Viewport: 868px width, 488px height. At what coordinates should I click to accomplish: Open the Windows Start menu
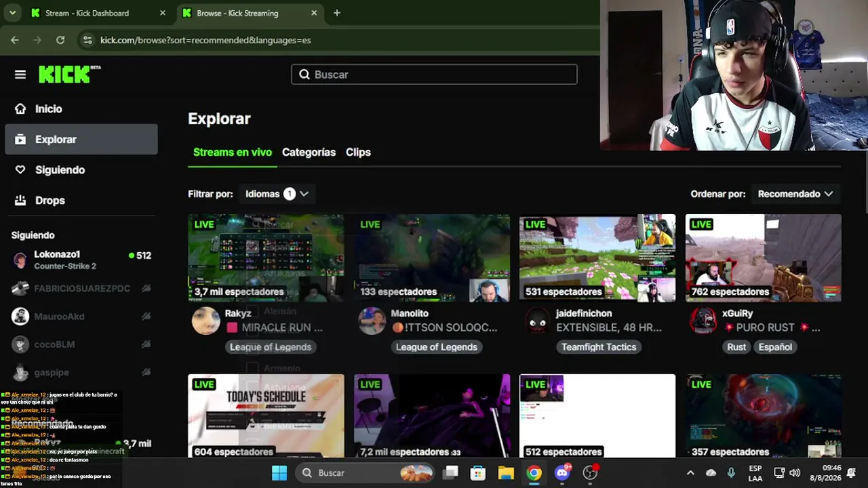(279, 473)
